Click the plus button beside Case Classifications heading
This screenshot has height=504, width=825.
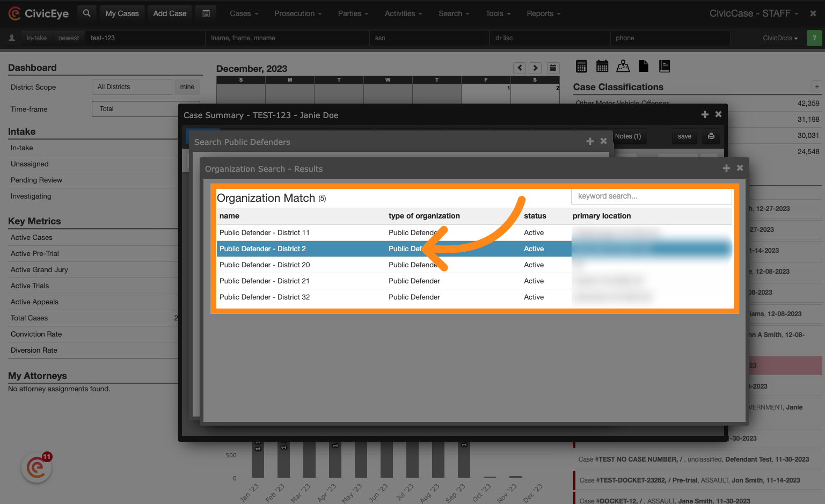816,86
